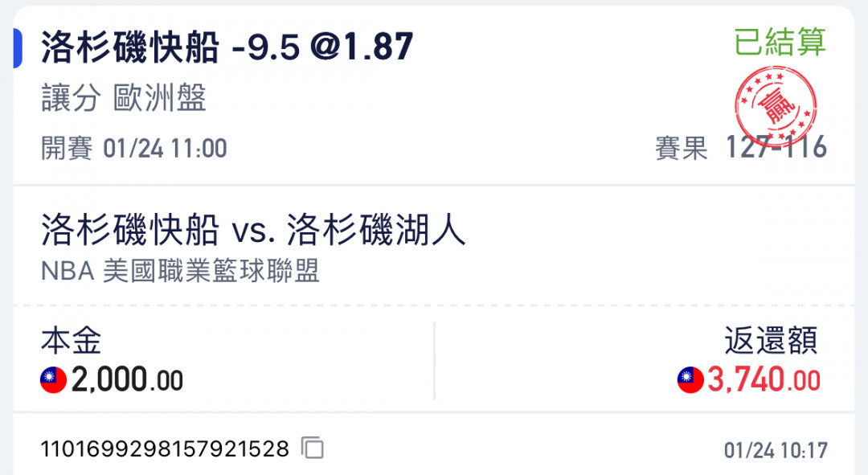Click the 讓分 歐洲盤 bet type text
This screenshot has height=475, width=868.
124,98
